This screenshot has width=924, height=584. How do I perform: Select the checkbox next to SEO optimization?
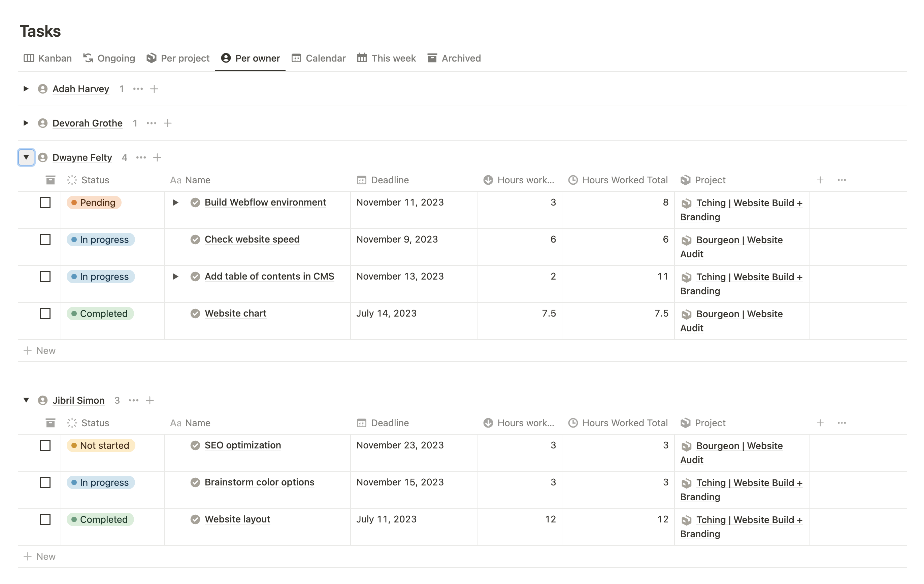pos(45,445)
